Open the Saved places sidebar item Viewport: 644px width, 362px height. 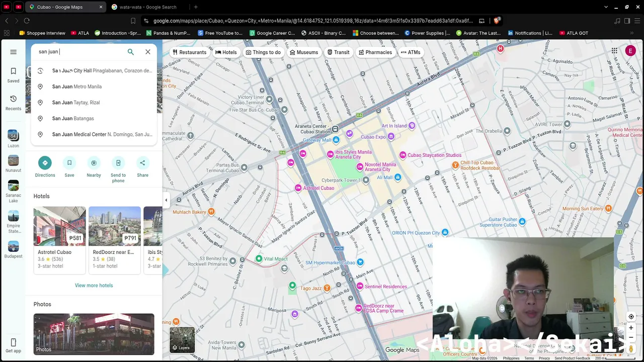(x=14, y=75)
